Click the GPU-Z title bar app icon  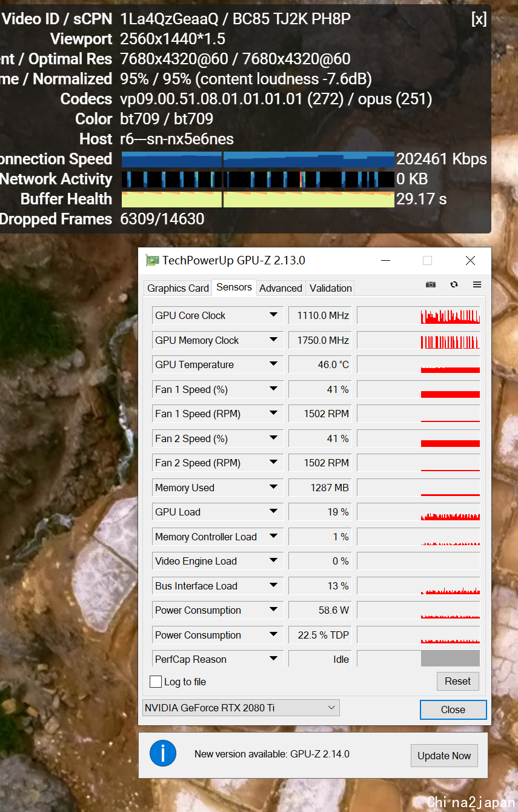tap(152, 261)
